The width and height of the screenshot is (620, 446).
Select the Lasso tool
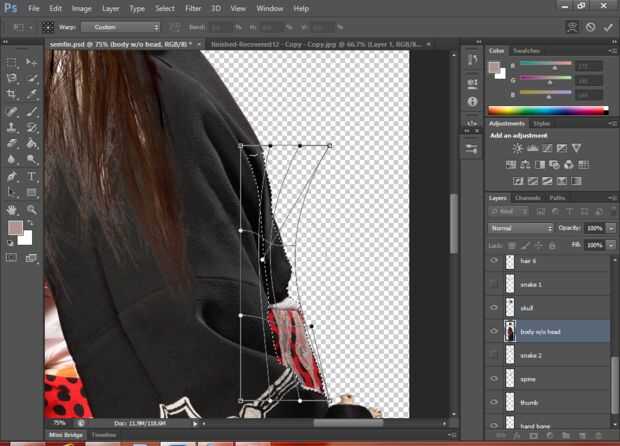[11, 78]
